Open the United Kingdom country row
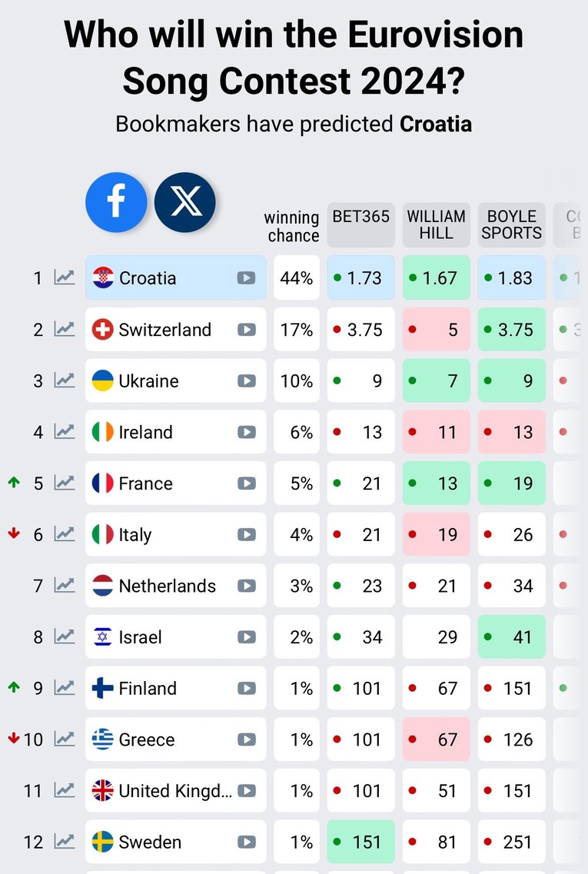588x874 pixels. coord(175,790)
